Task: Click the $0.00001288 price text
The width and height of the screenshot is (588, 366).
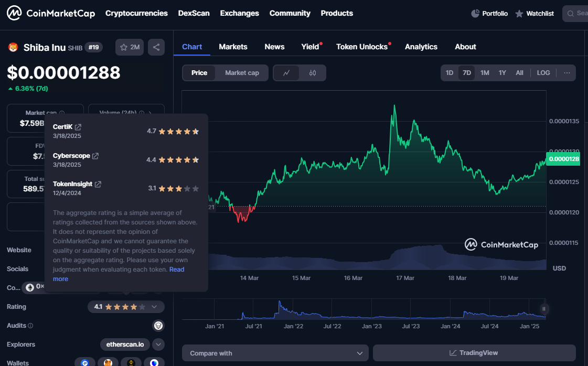Action: (x=64, y=73)
